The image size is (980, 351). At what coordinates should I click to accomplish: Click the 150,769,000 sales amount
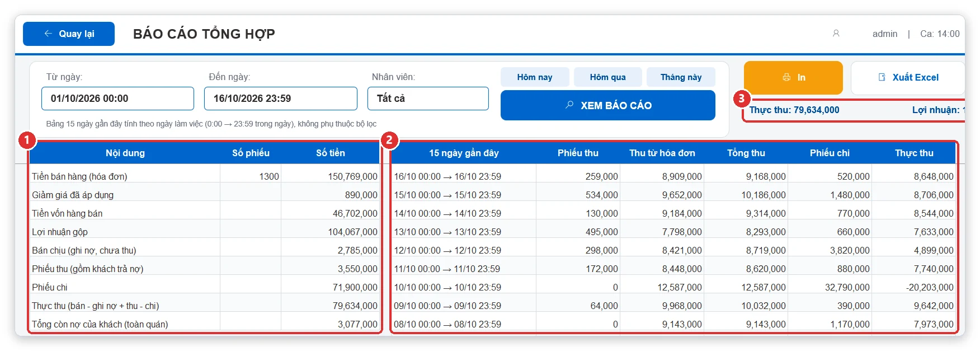pos(352,176)
